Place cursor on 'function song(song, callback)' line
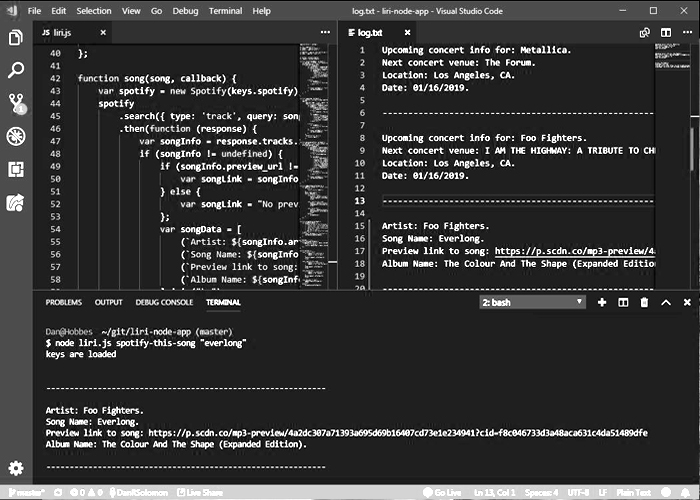 (157, 78)
